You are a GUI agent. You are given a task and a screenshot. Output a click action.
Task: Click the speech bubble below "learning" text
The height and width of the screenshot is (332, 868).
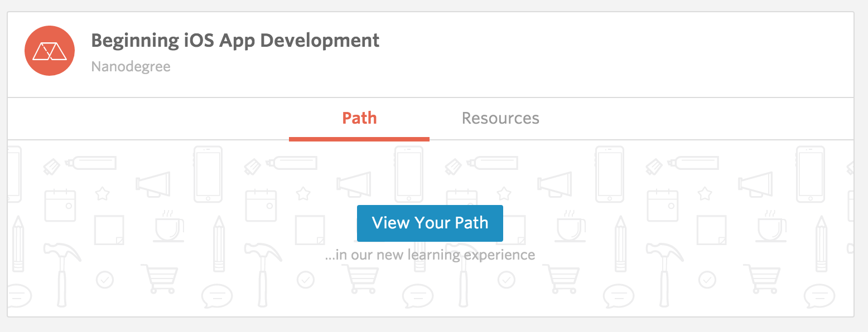pyautogui.click(x=417, y=295)
